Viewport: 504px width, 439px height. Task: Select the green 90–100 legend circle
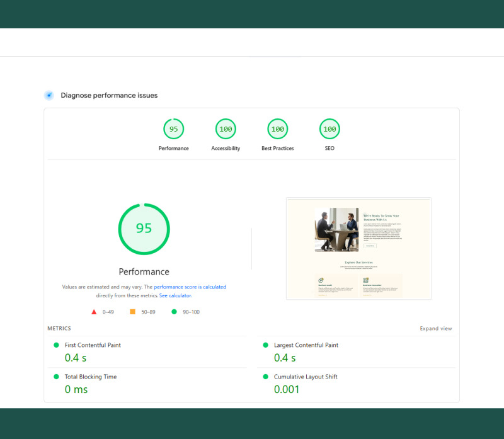[x=175, y=312]
